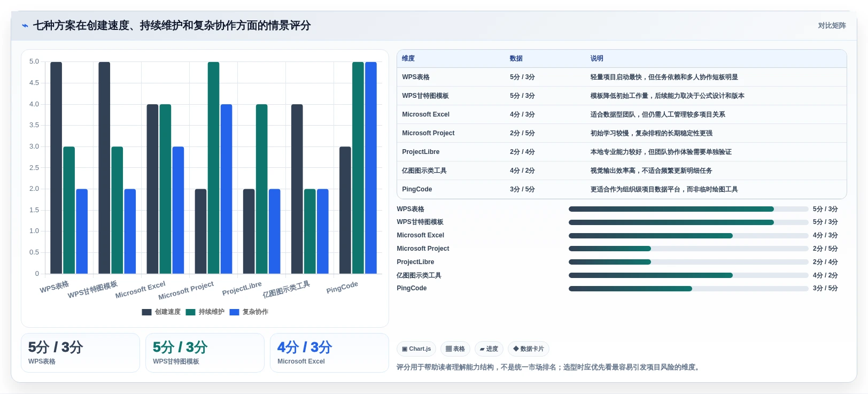
Task: Click the blue pulse icon beside the title
Action: point(25,26)
